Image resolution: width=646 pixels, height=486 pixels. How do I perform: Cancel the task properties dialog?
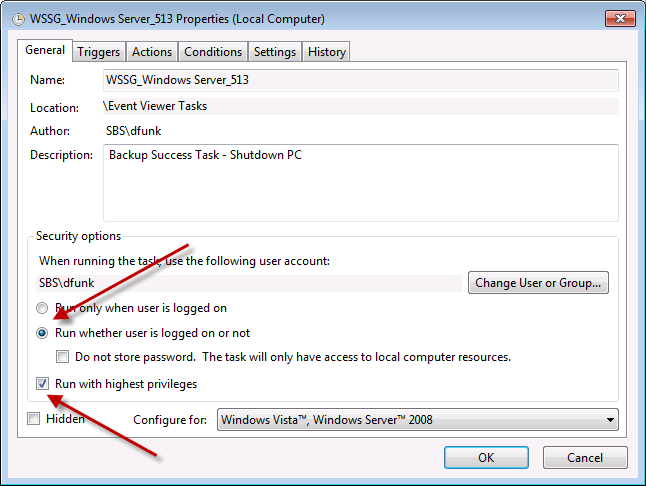point(585,458)
